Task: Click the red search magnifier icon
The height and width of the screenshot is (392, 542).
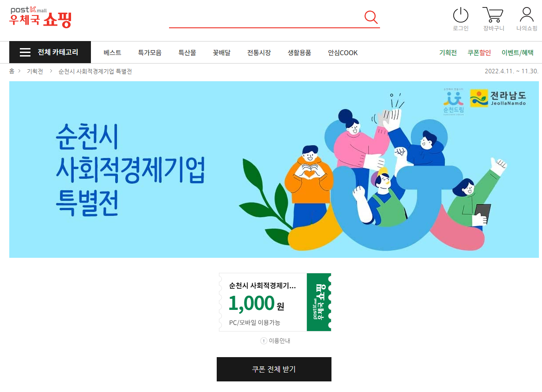Action: point(371,17)
